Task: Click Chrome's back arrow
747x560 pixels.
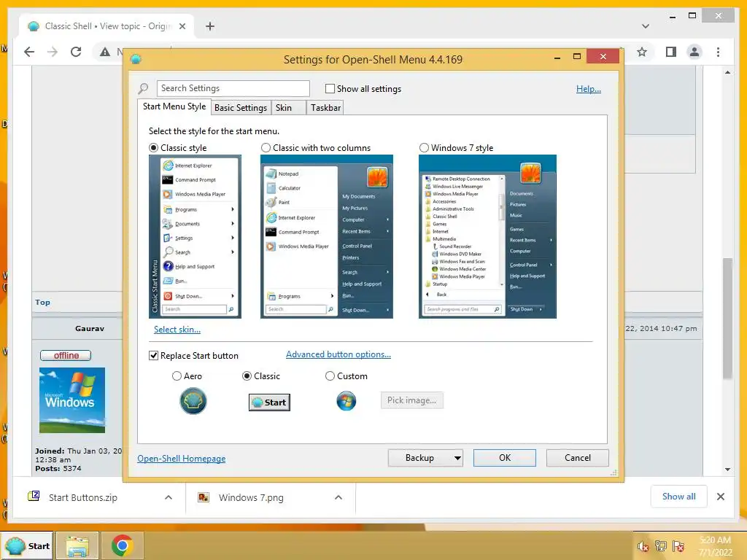Action: (x=29, y=52)
